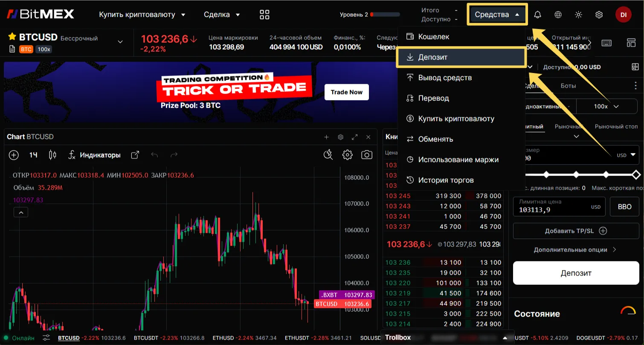Open the notifications bell icon
Viewport: 644px width, 345px height.
pyautogui.click(x=537, y=14)
